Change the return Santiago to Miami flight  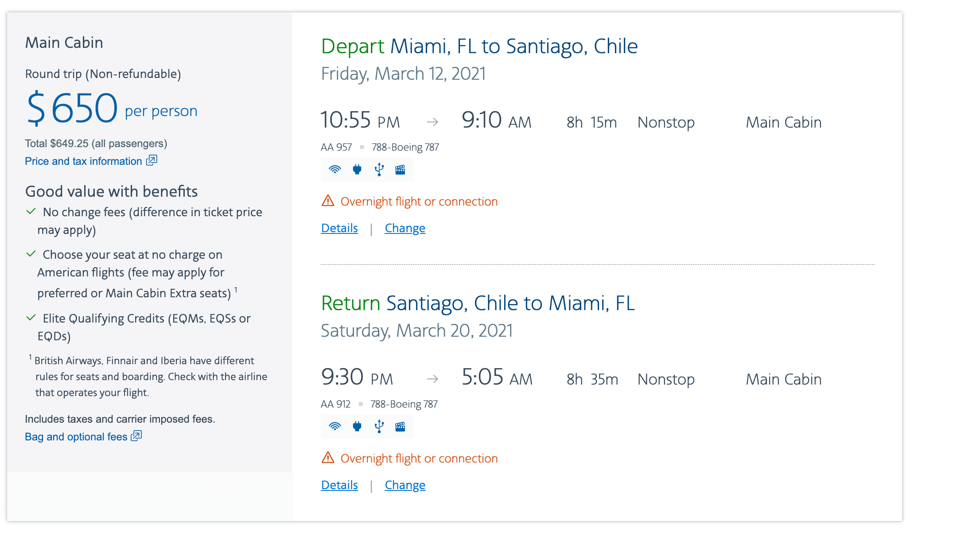405,485
